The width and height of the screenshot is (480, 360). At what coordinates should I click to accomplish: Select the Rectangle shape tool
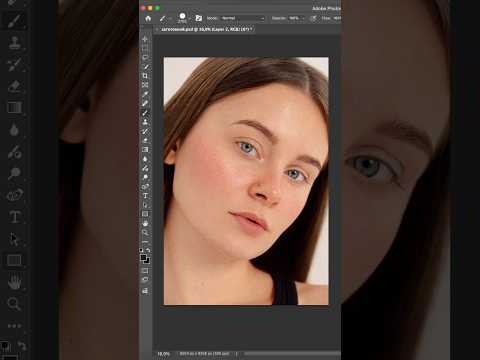145,214
